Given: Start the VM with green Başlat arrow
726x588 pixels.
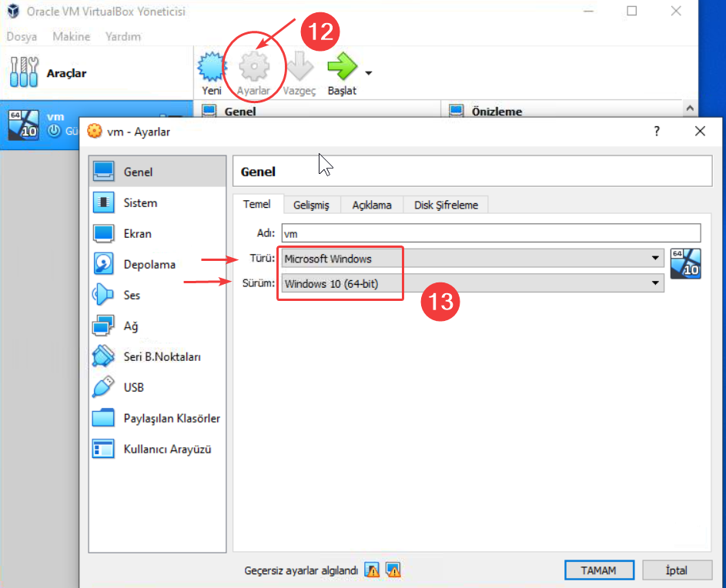Looking at the screenshot, I should pos(342,67).
